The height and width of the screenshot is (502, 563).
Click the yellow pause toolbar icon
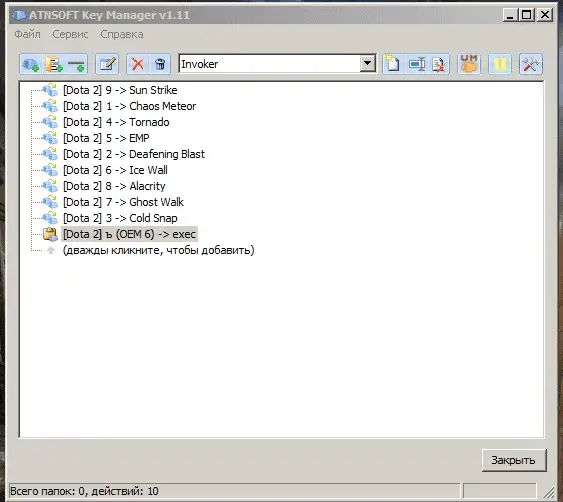click(x=500, y=64)
